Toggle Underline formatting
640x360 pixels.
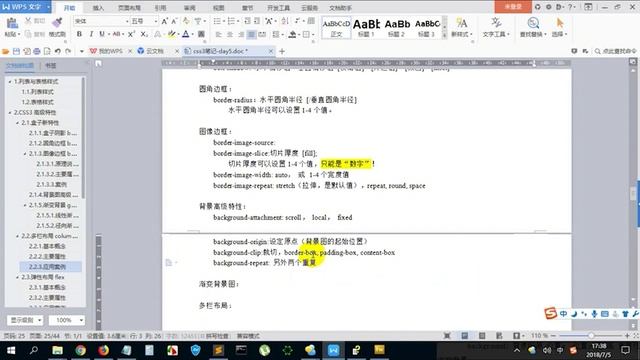tap(102, 34)
